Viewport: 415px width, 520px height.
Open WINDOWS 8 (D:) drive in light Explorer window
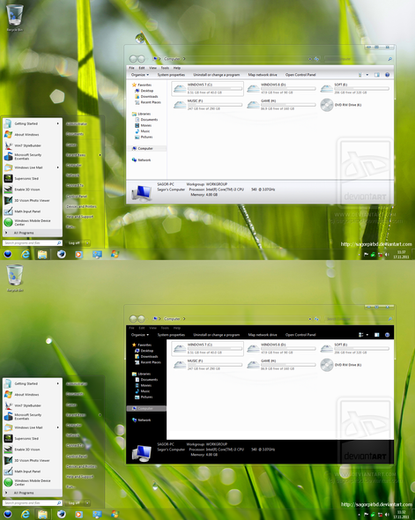[x=281, y=89]
